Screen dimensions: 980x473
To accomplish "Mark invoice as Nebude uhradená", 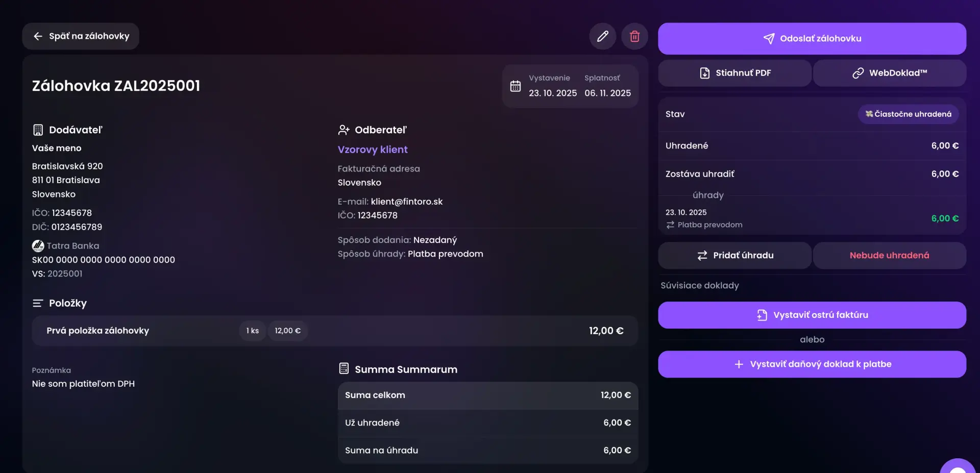I will (x=889, y=255).
